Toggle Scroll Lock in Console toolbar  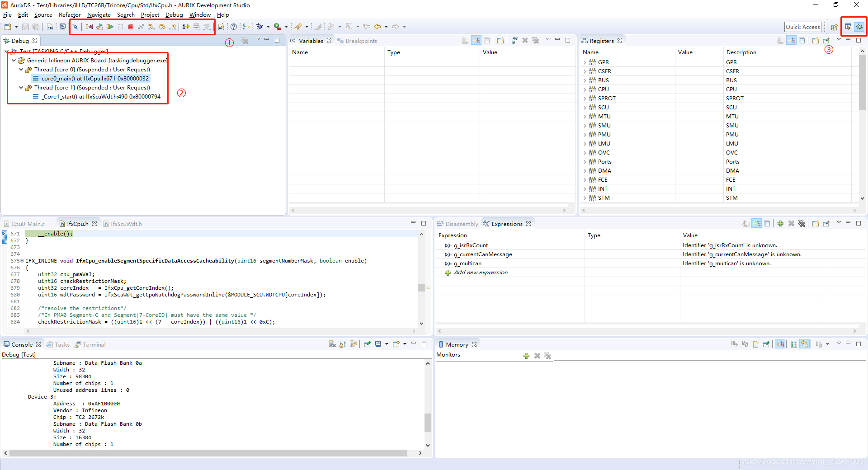tap(343, 344)
